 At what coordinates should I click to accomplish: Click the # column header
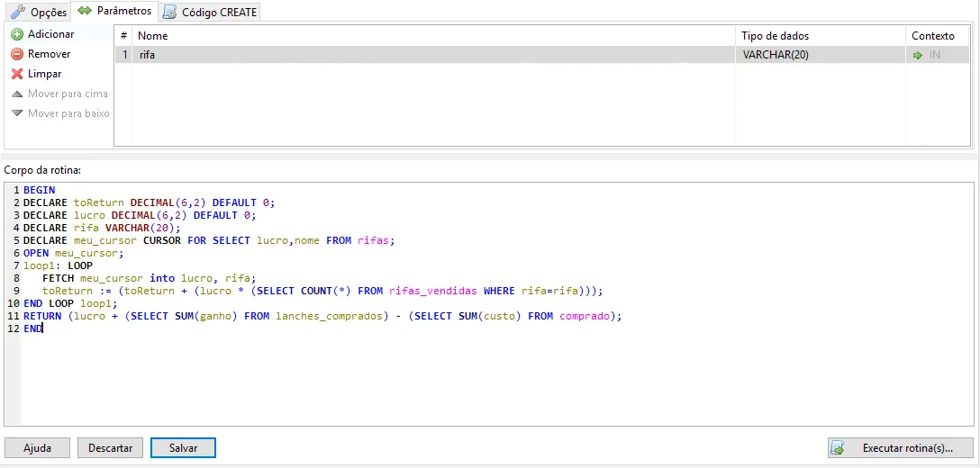tap(123, 36)
